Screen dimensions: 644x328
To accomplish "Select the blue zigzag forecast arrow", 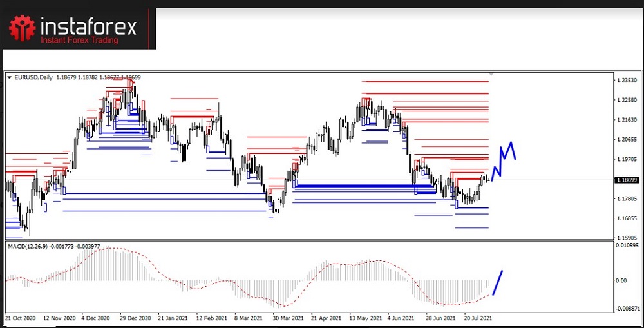I will point(505,159).
